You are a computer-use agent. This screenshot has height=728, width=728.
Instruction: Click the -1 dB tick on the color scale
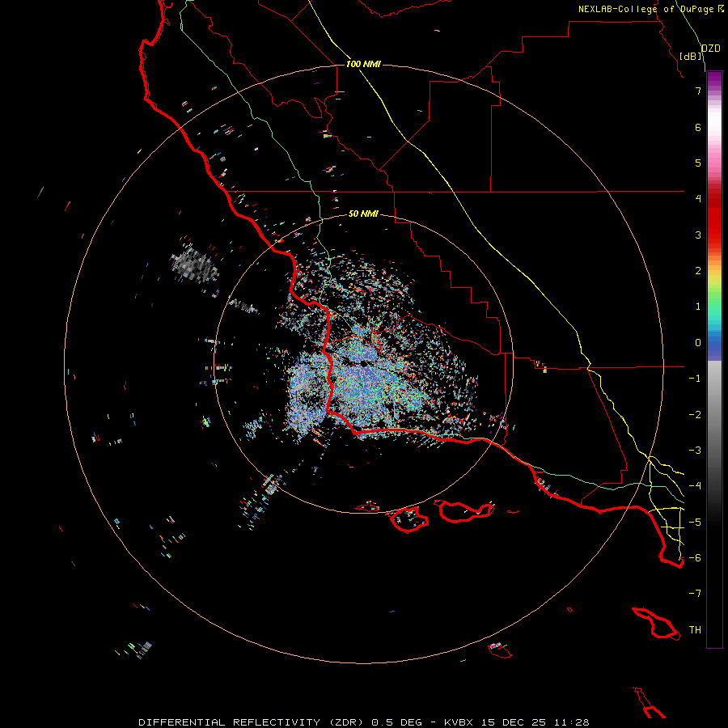(x=695, y=379)
